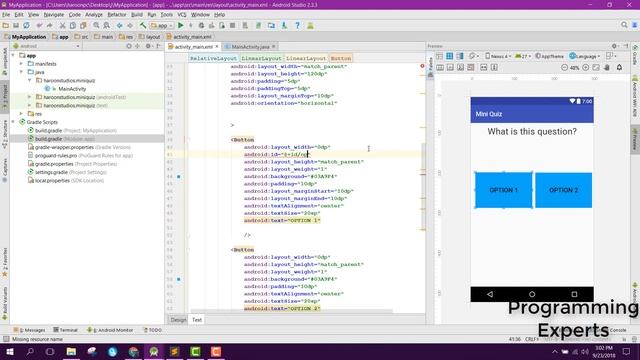The width and height of the screenshot is (640, 360).
Task: Open the Analyze menu
Action: pos(94,15)
